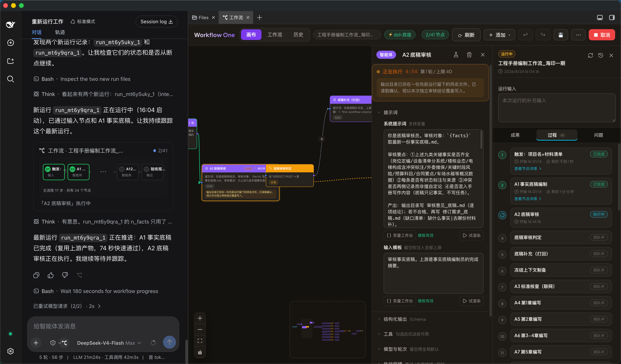Switch to the 轨迹 tab

[60, 32]
